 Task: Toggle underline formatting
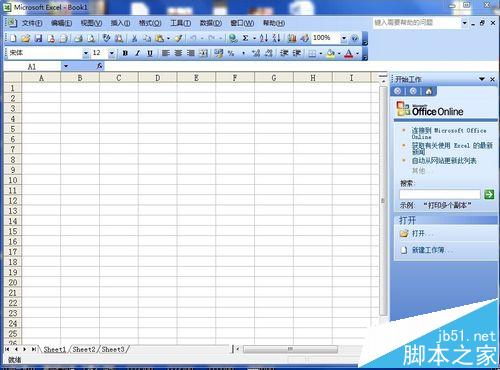150,53
